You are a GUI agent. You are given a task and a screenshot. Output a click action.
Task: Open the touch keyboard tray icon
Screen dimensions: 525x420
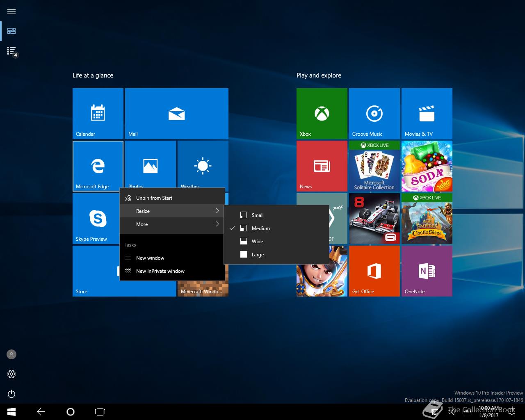pos(467,411)
